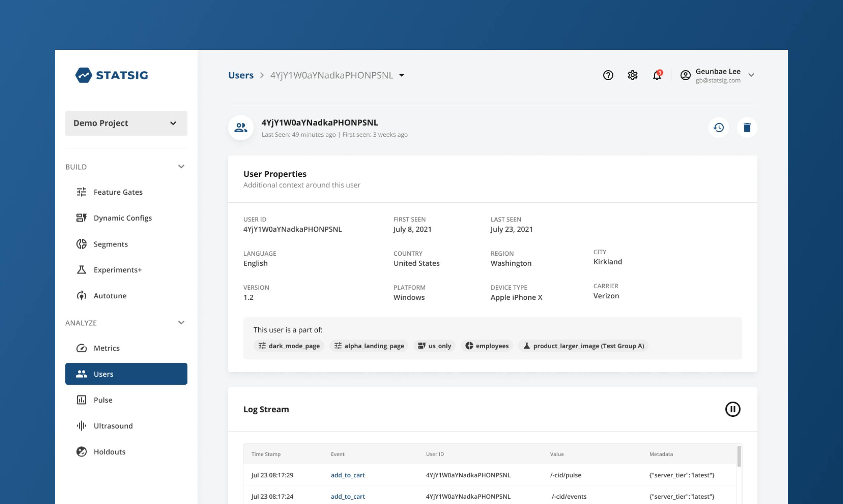Click the Kirkland city value
The width and height of the screenshot is (843, 504).
pyautogui.click(x=608, y=262)
